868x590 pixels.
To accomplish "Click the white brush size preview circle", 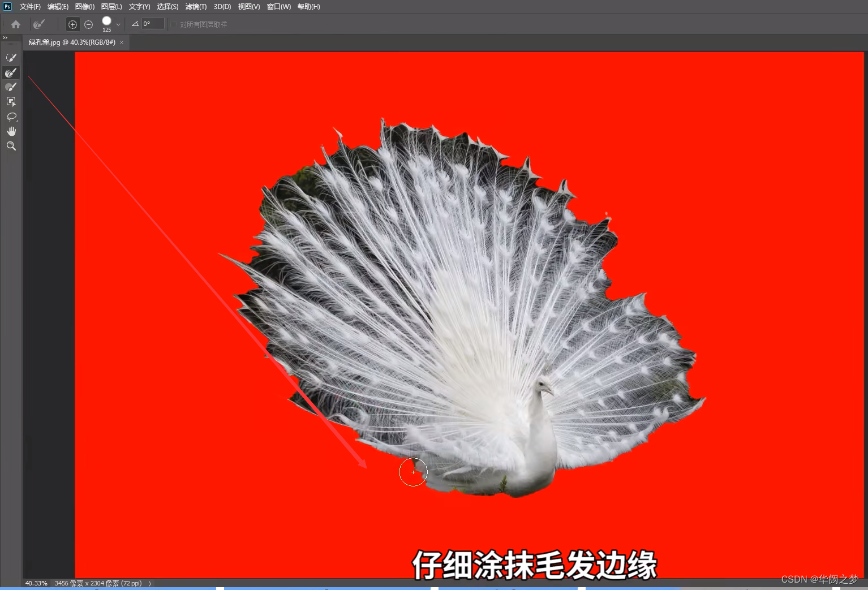I will (x=106, y=21).
